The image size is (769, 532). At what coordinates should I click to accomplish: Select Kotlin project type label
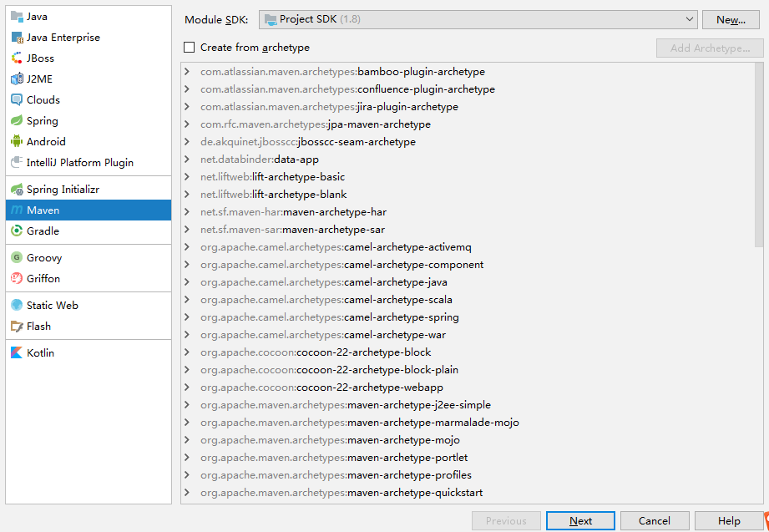tap(40, 353)
